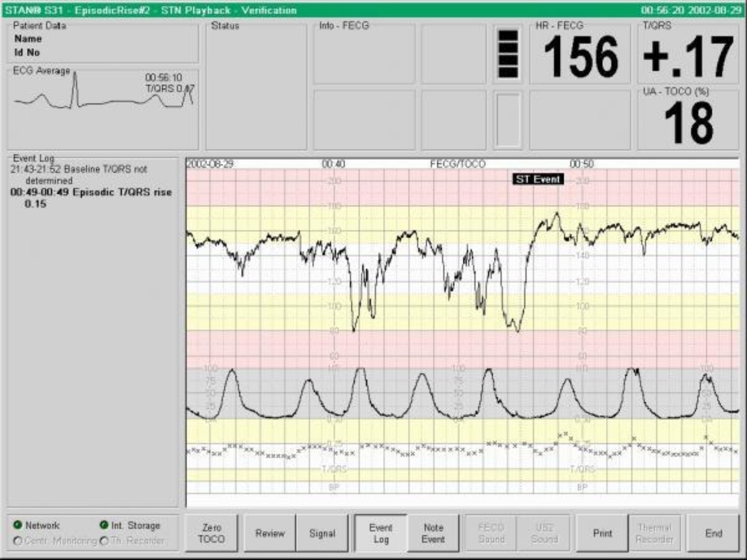Click the Id No field in Patient Data
This screenshot has width=747, height=560.
point(27,53)
